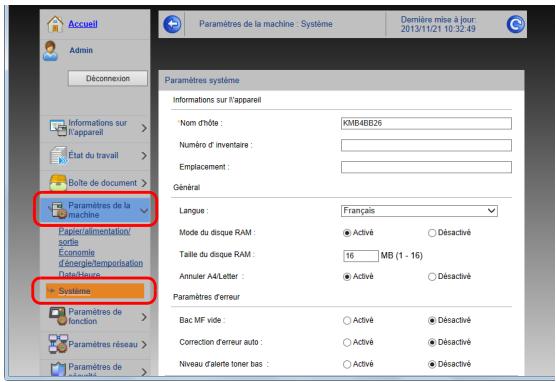This screenshot has width=556, height=382.
Task: Click the Numéro d'inventaire input field
Action: (426, 145)
